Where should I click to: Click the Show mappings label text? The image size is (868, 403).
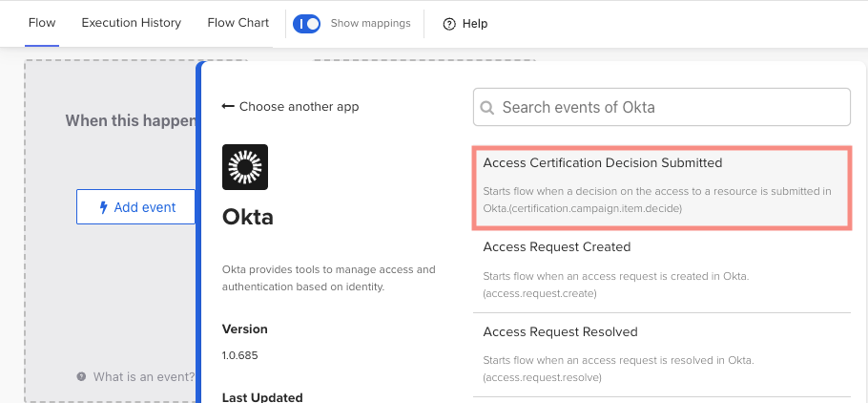(370, 24)
